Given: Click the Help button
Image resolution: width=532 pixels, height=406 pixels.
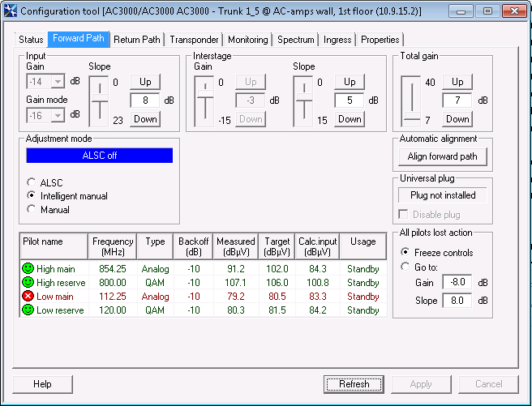Looking at the screenshot, I should [x=42, y=384].
